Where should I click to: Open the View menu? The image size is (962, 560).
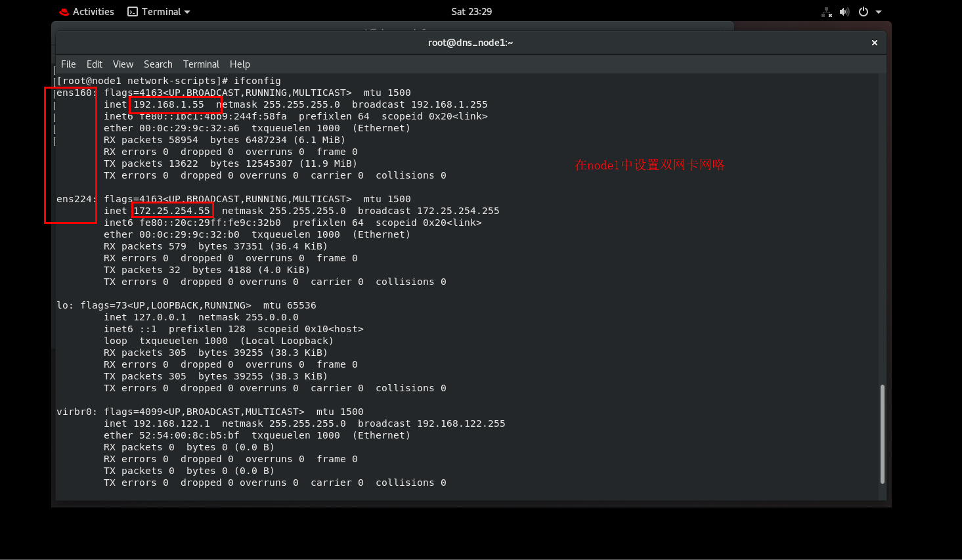click(x=123, y=64)
